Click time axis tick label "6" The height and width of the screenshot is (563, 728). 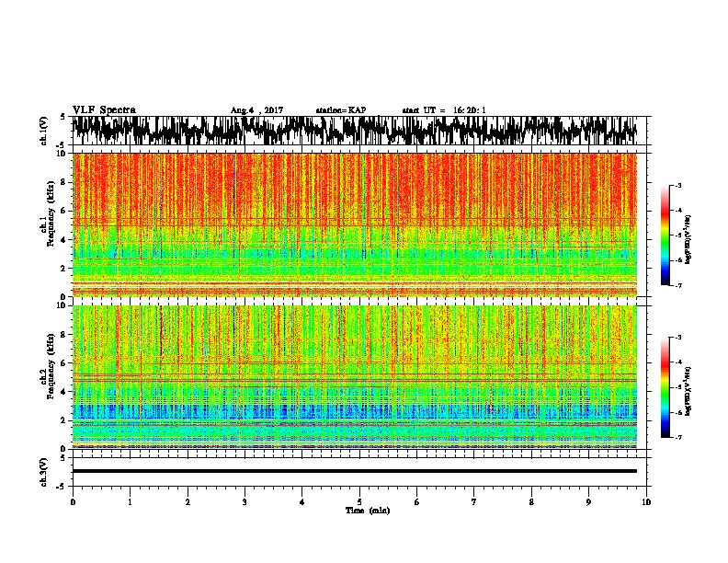[x=417, y=502]
